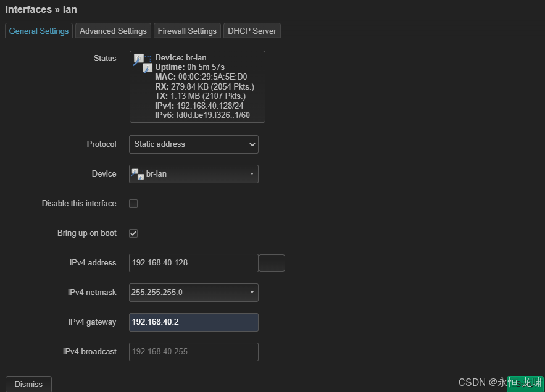Expand the Device dropdown showing br-lan
The image size is (545, 392).
tap(194, 173)
